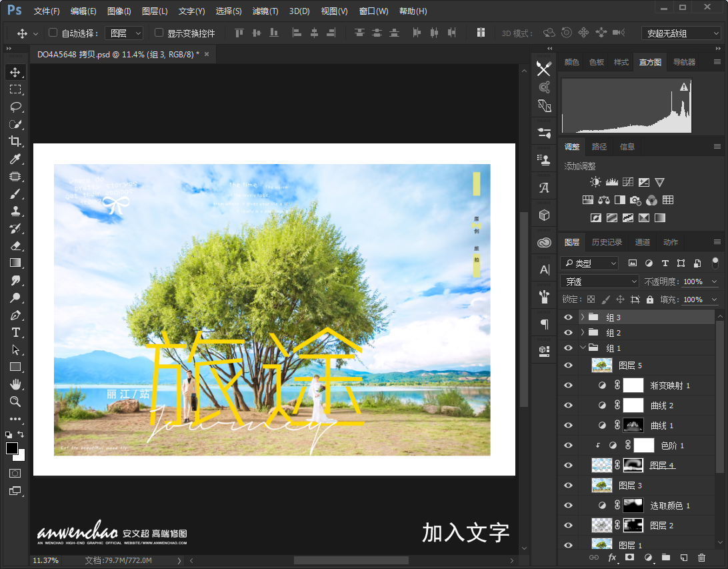The height and width of the screenshot is (569, 728).
Task: Create a new group folder icon
Action: (666, 558)
